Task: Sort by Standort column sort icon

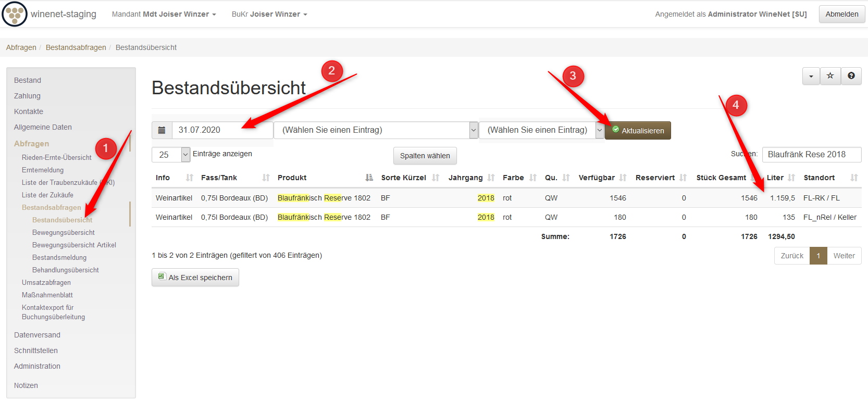Action: click(853, 178)
